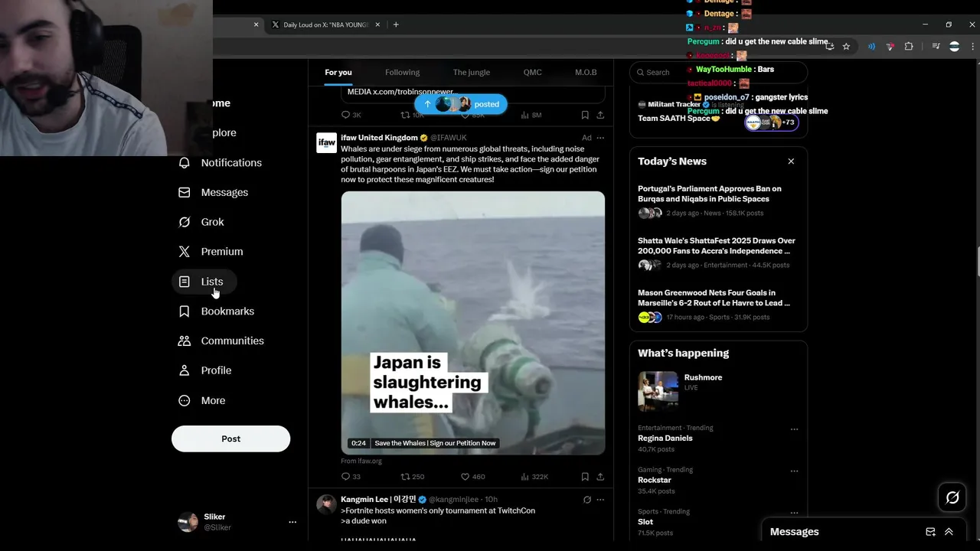The height and width of the screenshot is (551, 980).
Task: Bookmark the ifaw United Kingdom post
Action: click(x=585, y=477)
